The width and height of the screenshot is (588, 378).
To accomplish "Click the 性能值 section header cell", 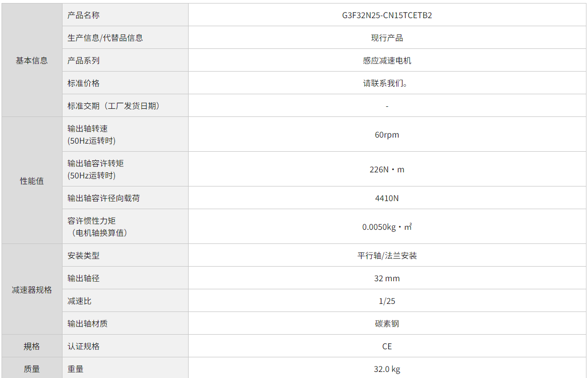I will (32, 181).
